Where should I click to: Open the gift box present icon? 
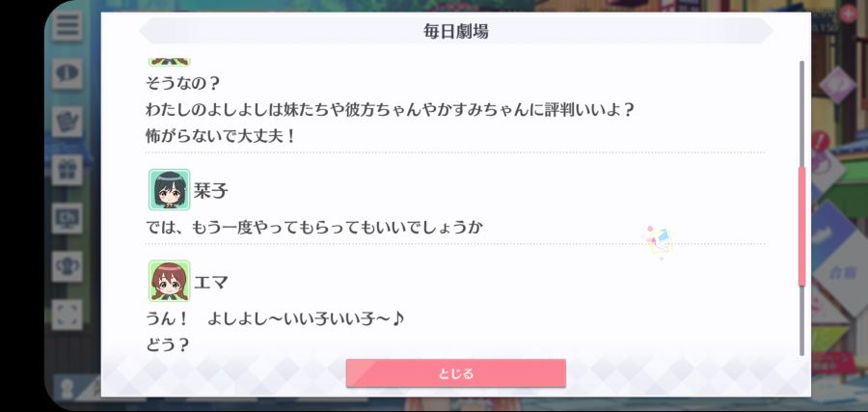67,170
